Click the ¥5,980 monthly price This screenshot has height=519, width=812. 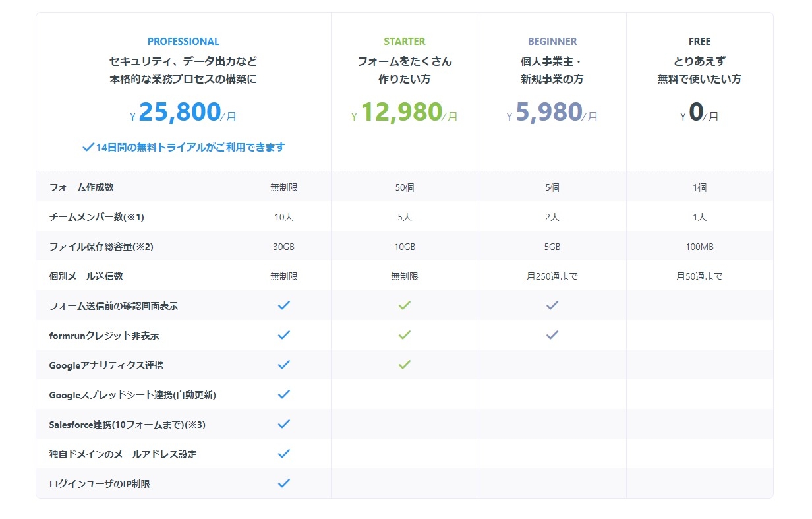pyautogui.click(x=552, y=113)
